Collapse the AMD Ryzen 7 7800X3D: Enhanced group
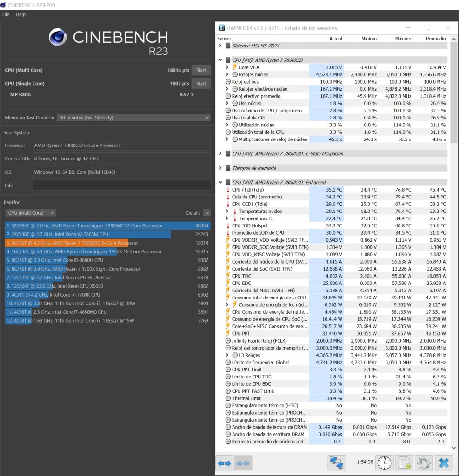This screenshot has width=459, height=476. [220, 182]
